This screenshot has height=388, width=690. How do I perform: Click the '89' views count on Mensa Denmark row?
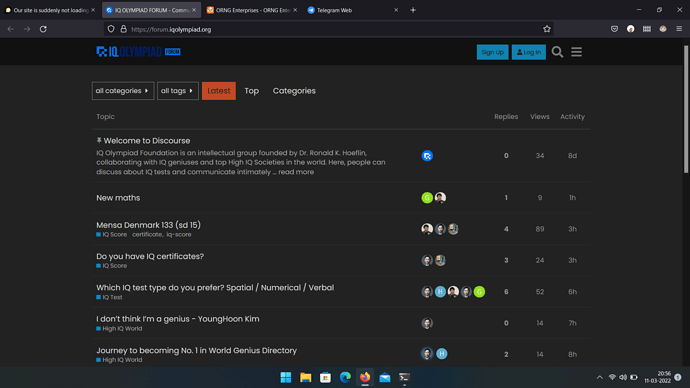pyautogui.click(x=540, y=229)
